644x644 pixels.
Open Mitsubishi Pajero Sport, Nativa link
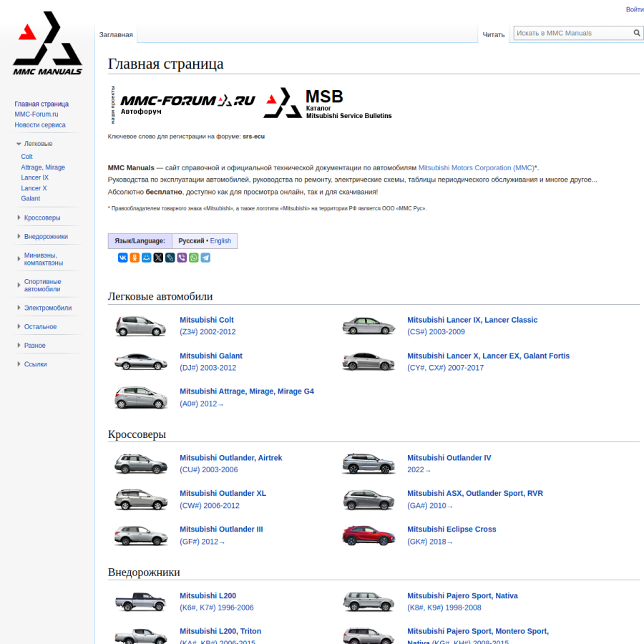462,595
